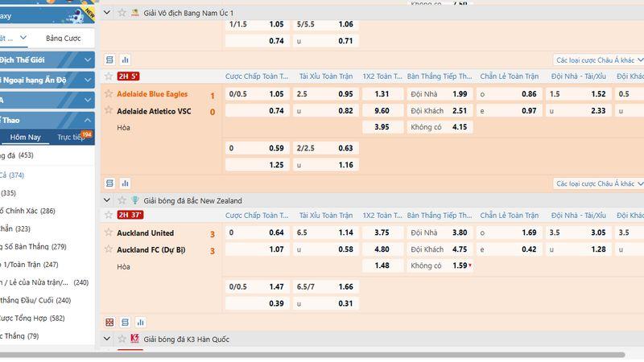
Task: Select the Hôm Nay tab
Action: coord(26,137)
